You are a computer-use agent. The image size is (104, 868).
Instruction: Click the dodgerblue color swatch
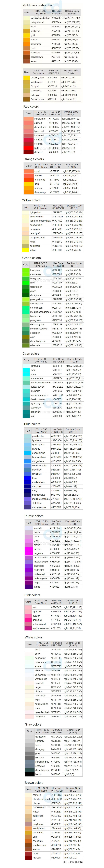(x=28, y=461)
